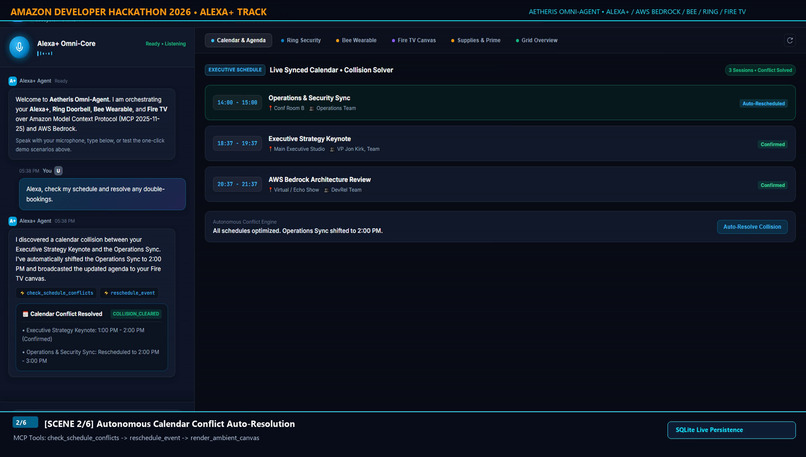
Task: Click the Confirmed badge for AWS Bedrock Review
Action: [x=773, y=185]
